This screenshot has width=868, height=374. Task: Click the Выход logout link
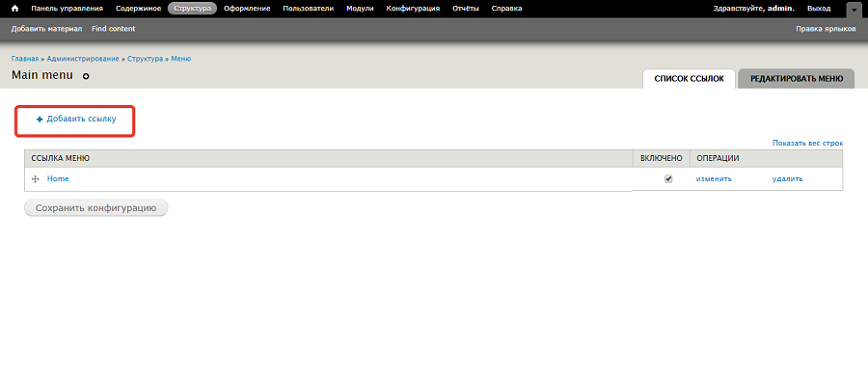click(x=819, y=9)
